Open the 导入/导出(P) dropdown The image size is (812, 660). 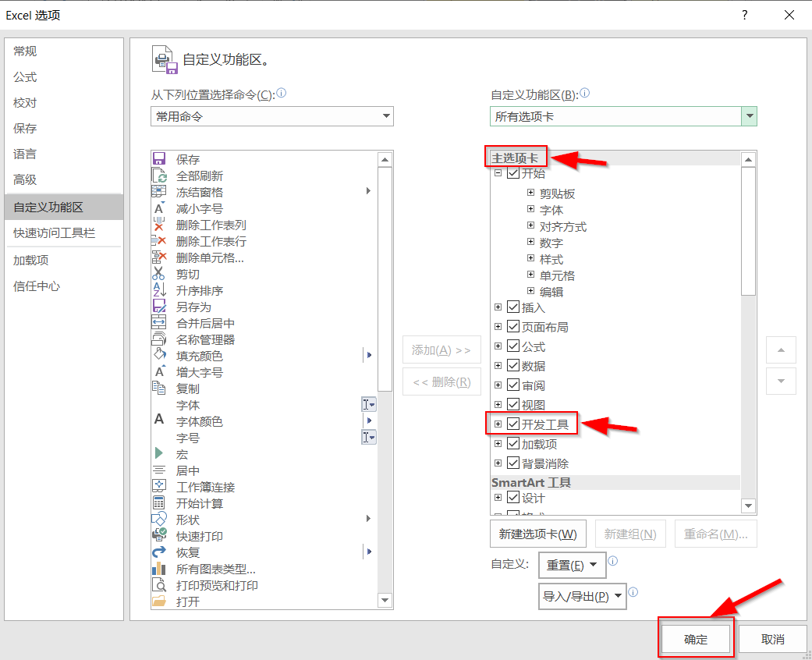[583, 596]
